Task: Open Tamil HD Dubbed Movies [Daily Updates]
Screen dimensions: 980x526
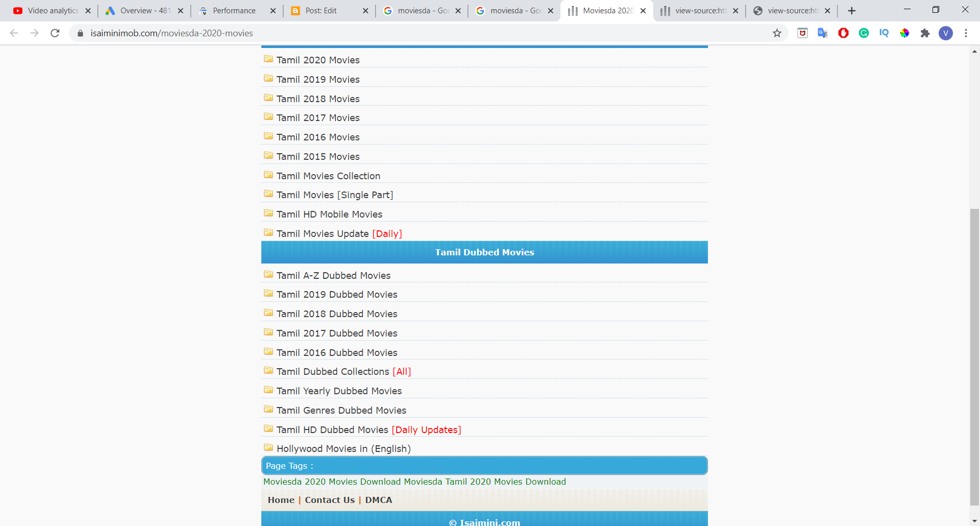Action: [x=369, y=430]
